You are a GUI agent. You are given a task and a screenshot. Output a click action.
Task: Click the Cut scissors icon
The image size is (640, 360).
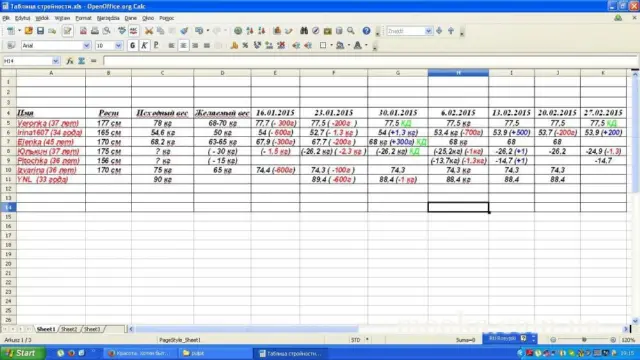pyautogui.click(x=149, y=31)
